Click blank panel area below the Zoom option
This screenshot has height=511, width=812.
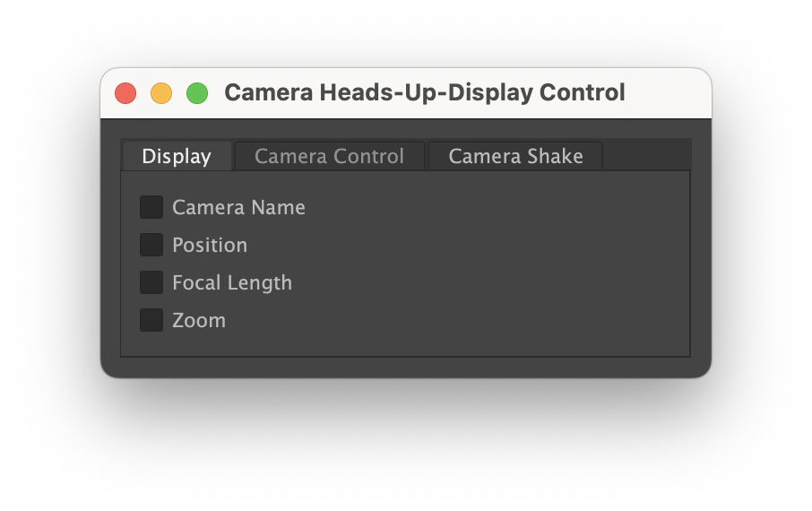click(x=403, y=344)
